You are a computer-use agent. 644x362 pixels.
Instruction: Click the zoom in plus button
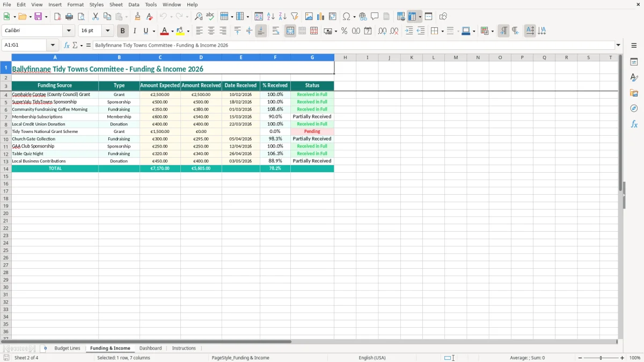[623, 358]
